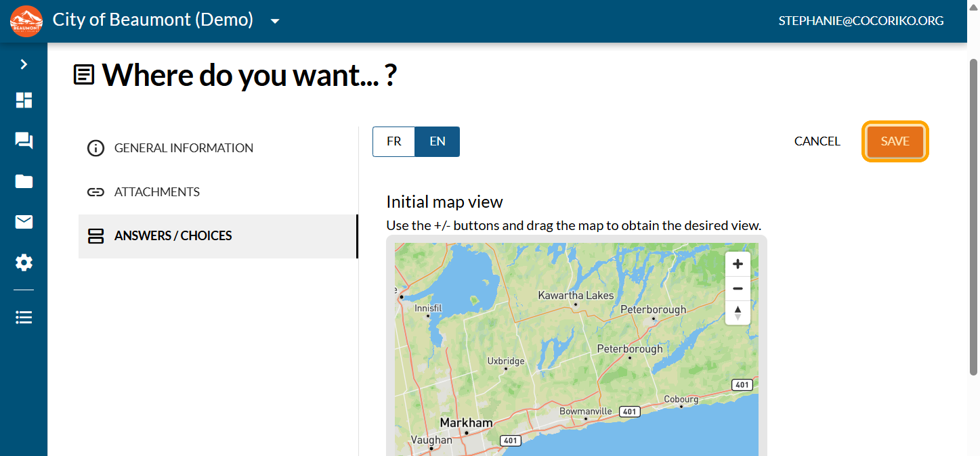Open the dashboard icon in sidebar
Viewport: 980px width, 456px height.
click(24, 100)
